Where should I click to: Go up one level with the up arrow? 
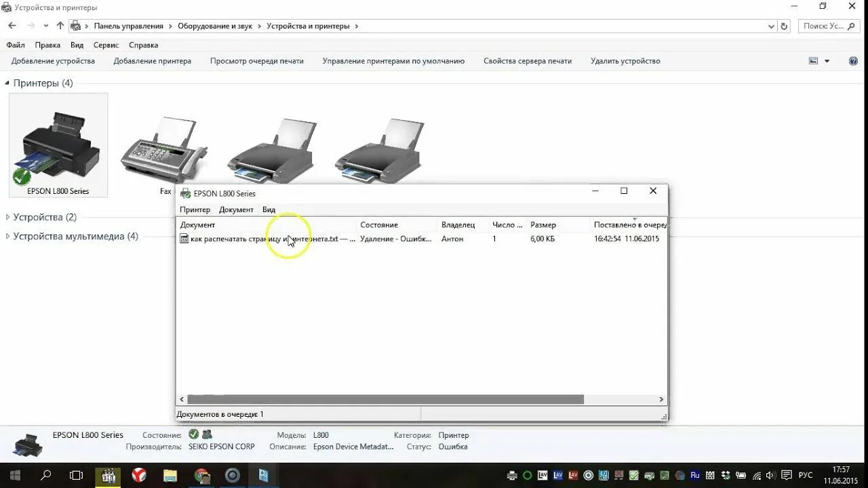(x=60, y=26)
